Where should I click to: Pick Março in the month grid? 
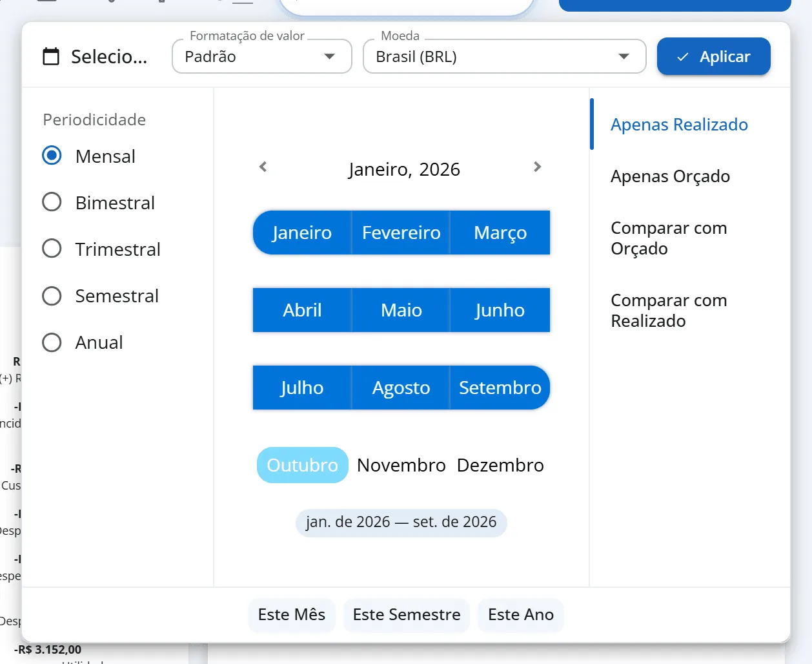tap(500, 233)
